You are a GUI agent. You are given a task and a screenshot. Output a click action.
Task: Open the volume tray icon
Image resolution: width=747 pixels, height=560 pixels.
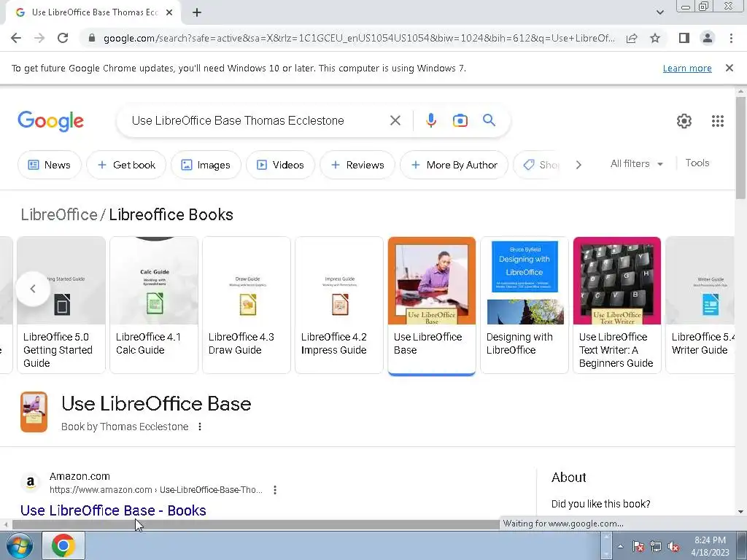click(x=673, y=546)
